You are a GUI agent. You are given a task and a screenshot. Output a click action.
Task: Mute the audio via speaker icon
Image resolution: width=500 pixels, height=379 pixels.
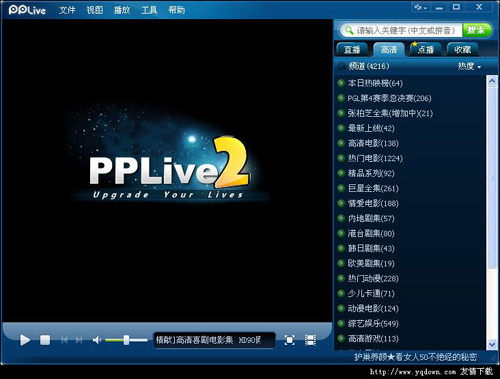tap(97, 340)
